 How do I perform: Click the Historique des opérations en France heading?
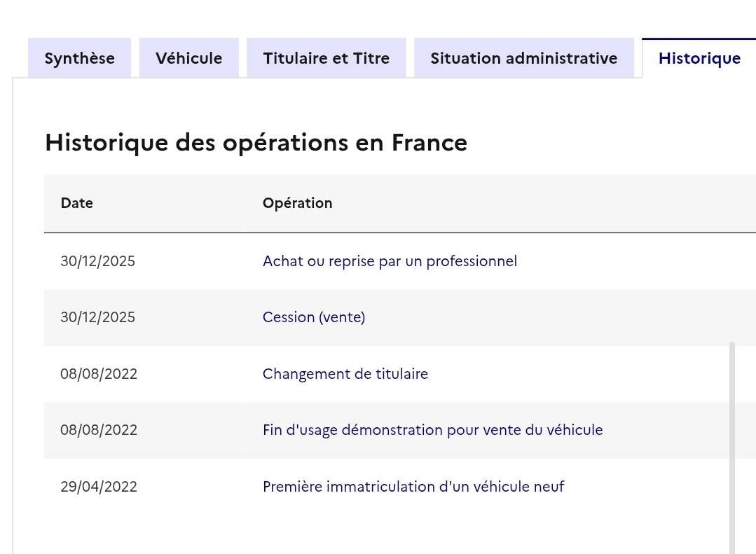[256, 143]
